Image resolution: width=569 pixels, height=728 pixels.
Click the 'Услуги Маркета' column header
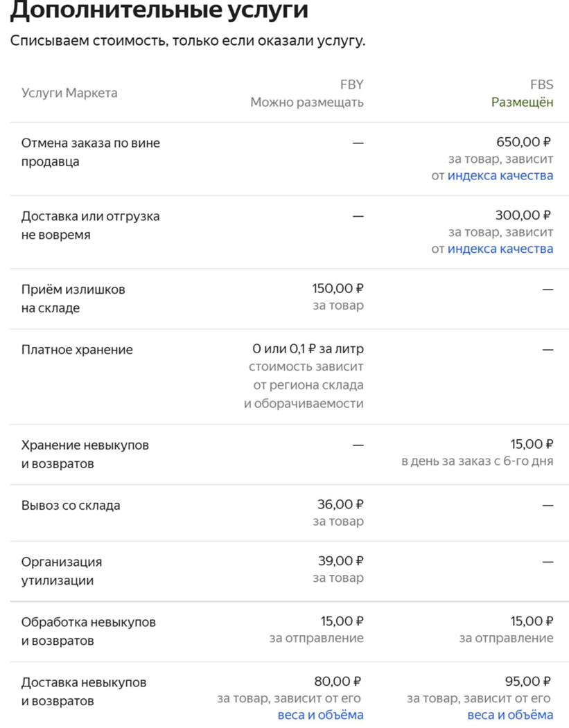coord(69,93)
